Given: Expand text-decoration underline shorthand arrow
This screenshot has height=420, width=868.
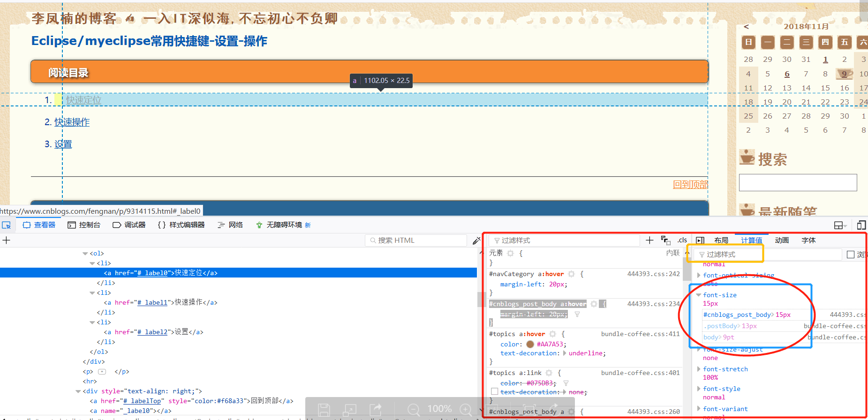Looking at the screenshot, I should point(565,353).
